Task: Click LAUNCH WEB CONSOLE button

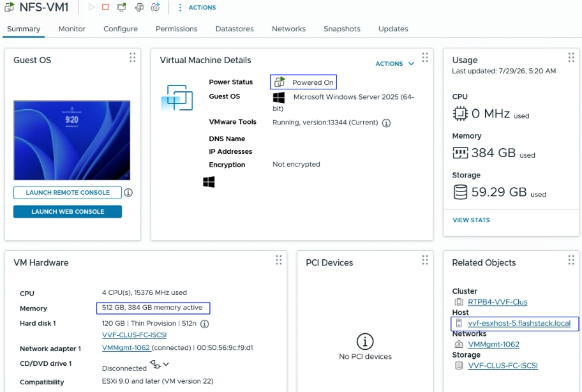Action: click(68, 211)
